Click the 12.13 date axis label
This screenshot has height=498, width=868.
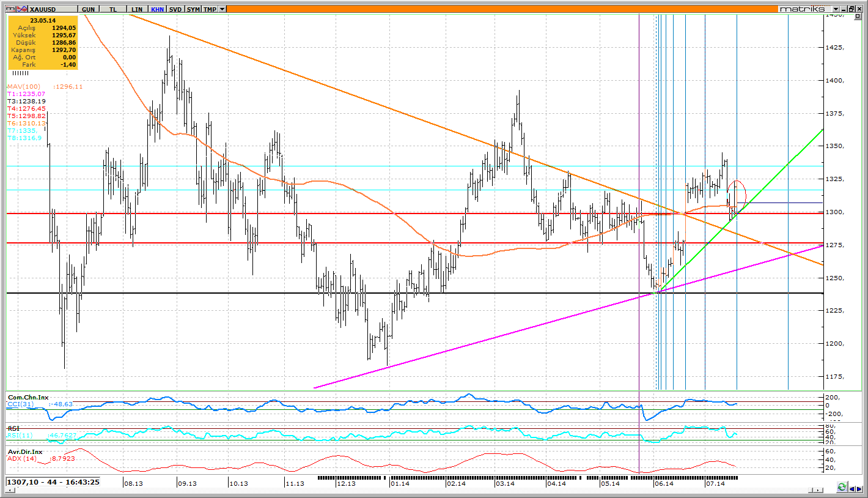click(346, 484)
